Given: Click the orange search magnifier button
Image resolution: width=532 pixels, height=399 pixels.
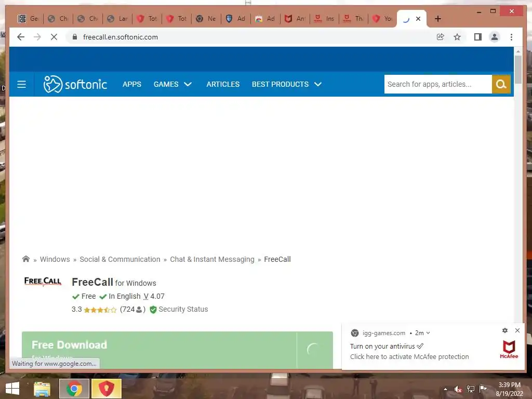Looking at the screenshot, I should [x=501, y=84].
